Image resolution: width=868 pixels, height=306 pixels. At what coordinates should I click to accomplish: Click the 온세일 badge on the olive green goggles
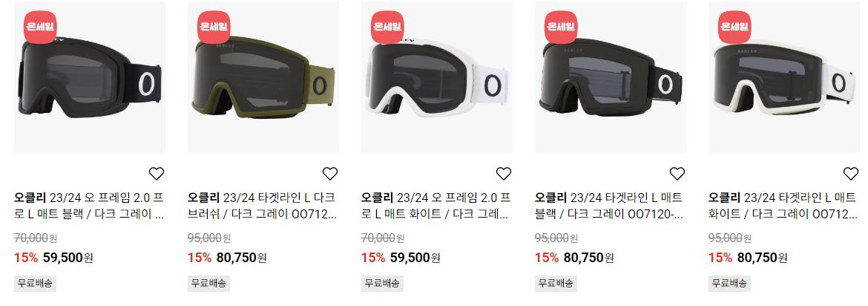214,27
